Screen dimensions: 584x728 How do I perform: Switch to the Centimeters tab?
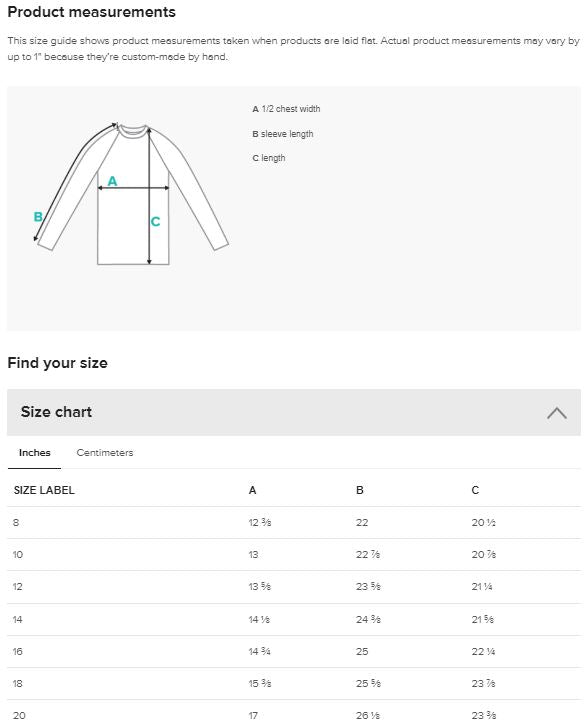pos(105,453)
